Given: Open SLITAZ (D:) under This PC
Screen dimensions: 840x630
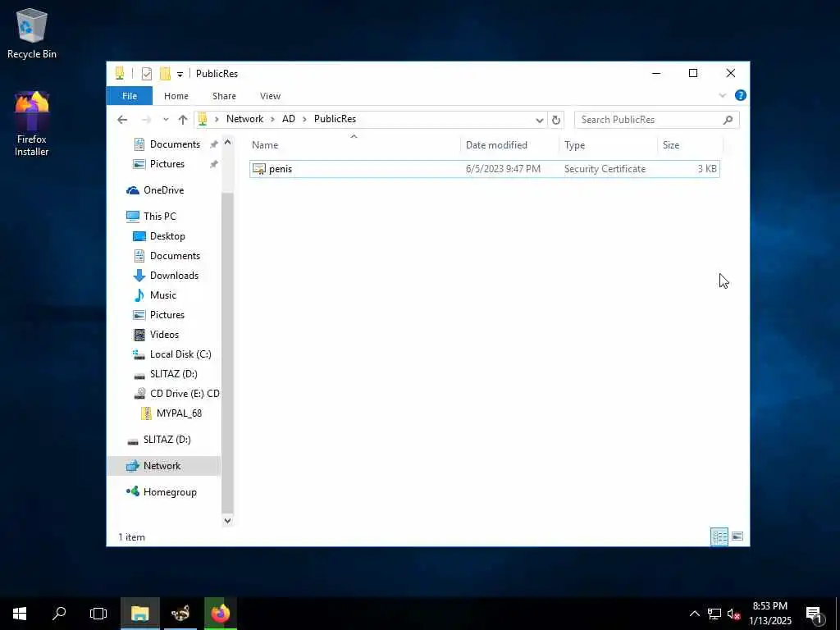Looking at the screenshot, I should (x=173, y=374).
